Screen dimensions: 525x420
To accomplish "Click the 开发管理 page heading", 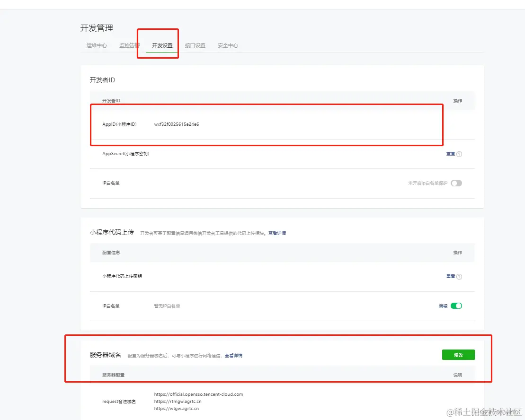I will point(97,28).
